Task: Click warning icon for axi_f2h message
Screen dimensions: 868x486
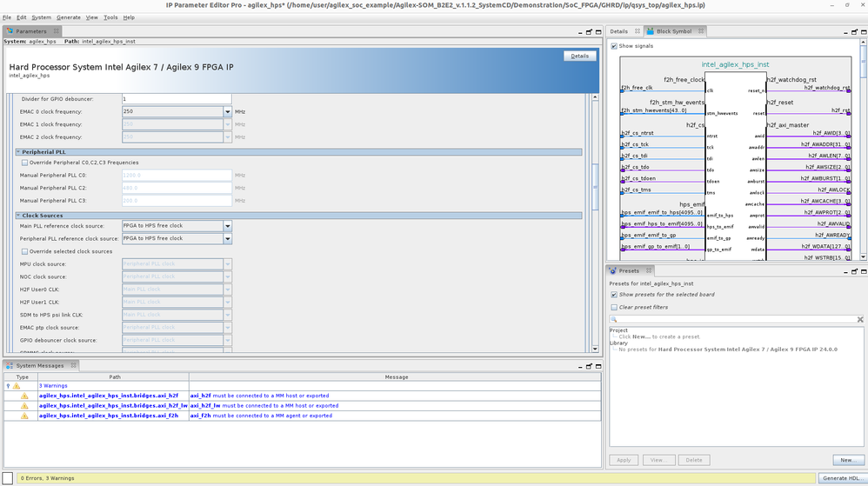Action: tap(24, 416)
